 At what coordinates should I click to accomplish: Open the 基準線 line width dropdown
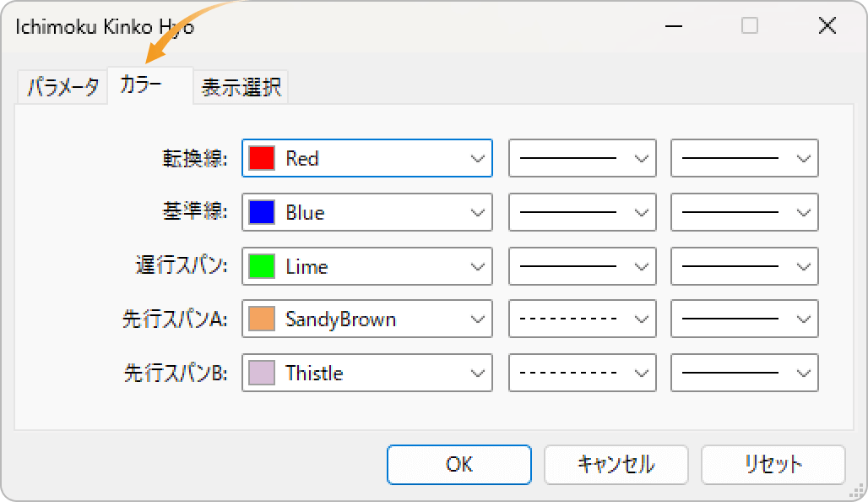click(745, 212)
